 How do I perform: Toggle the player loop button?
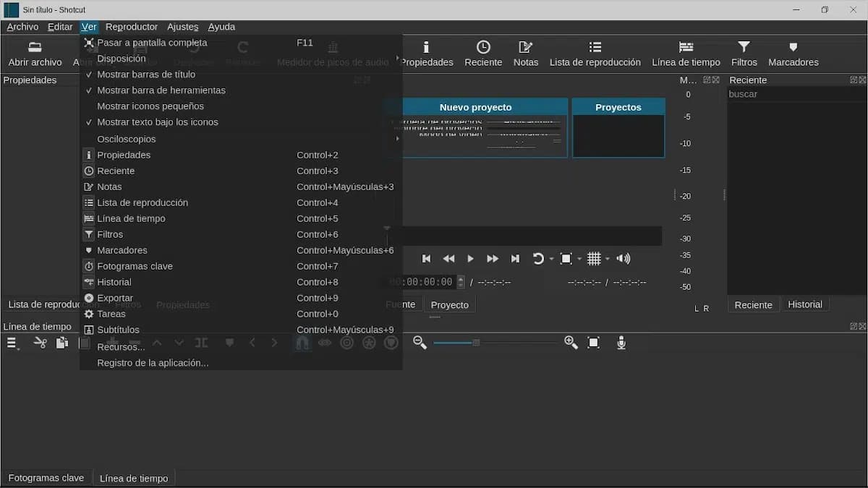coord(538,259)
